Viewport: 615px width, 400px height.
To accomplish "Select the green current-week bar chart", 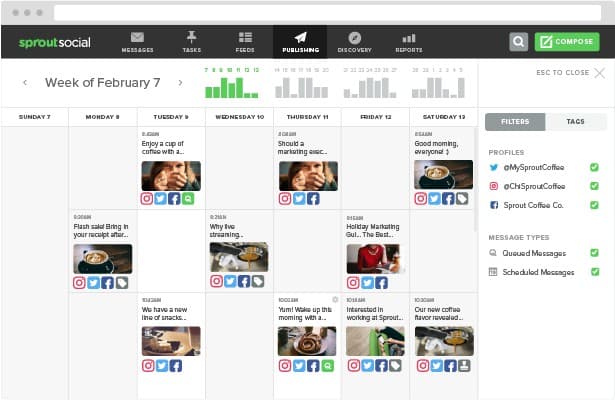I will click(235, 84).
